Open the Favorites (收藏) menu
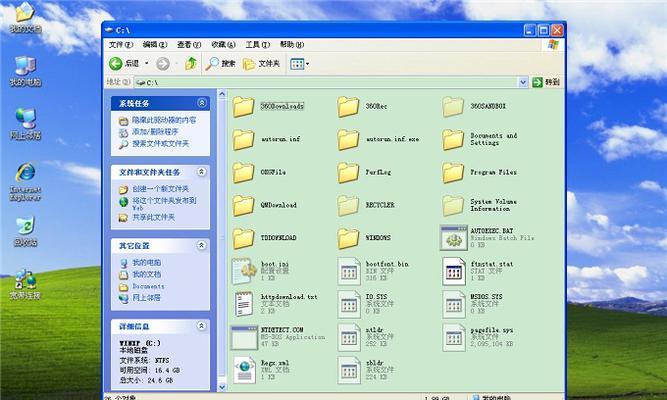 click(223, 45)
